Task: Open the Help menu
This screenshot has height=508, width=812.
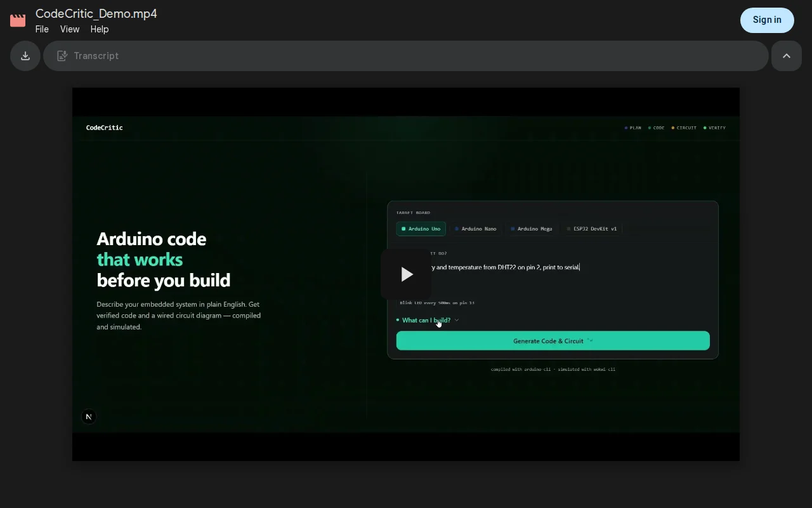Action: [x=100, y=29]
